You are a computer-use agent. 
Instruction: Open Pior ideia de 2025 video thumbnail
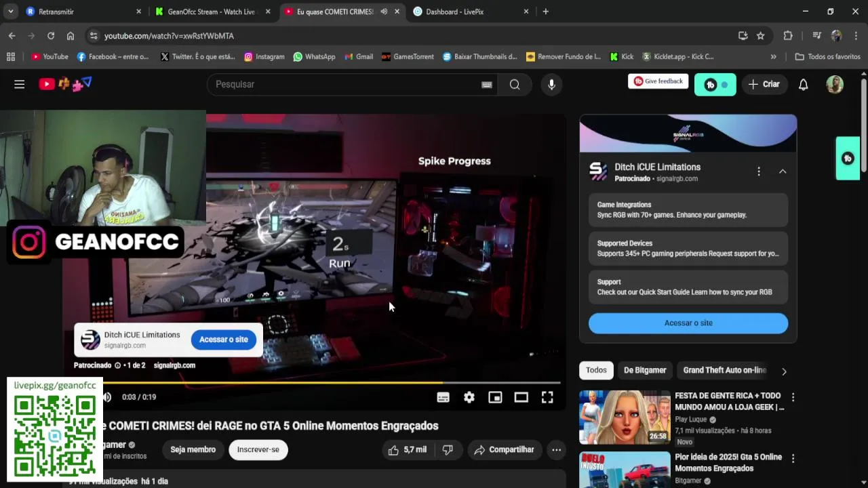[x=624, y=470]
